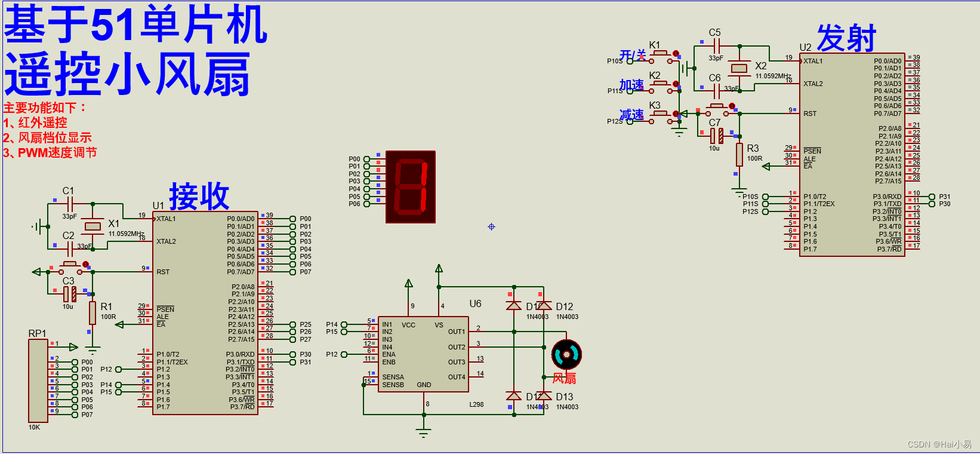Click the 11.0592MHz value beside X1
Viewport: 980px width, 454px height.
(x=127, y=234)
